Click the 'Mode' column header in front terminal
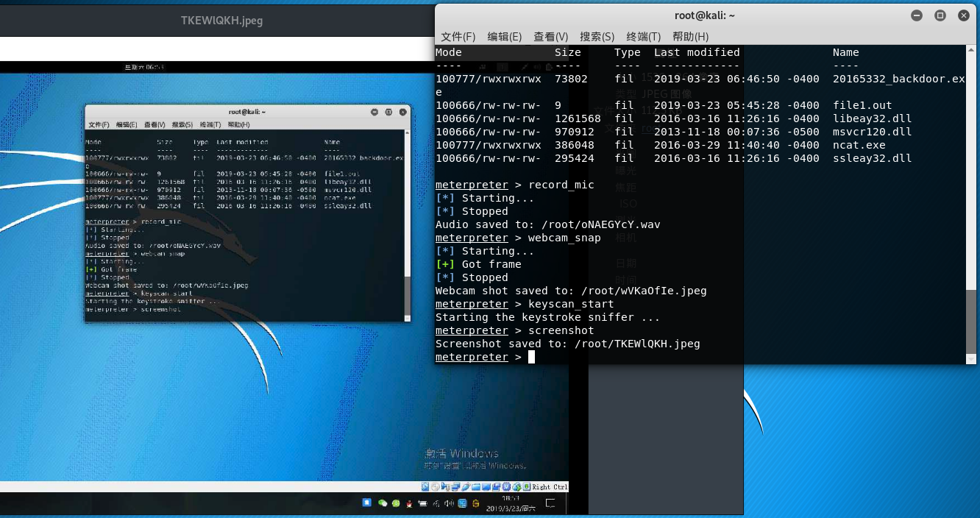 click(449, 52)
